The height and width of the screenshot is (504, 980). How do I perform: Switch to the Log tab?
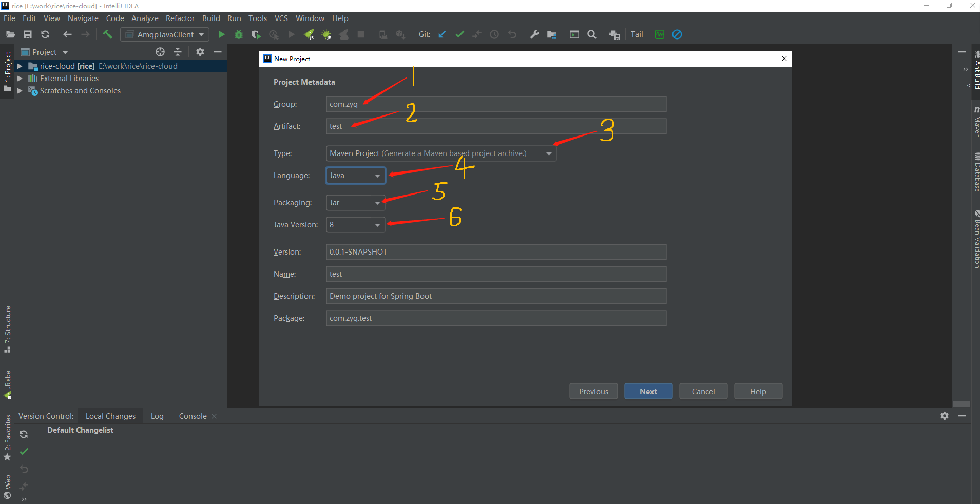(x=157, y=416)
